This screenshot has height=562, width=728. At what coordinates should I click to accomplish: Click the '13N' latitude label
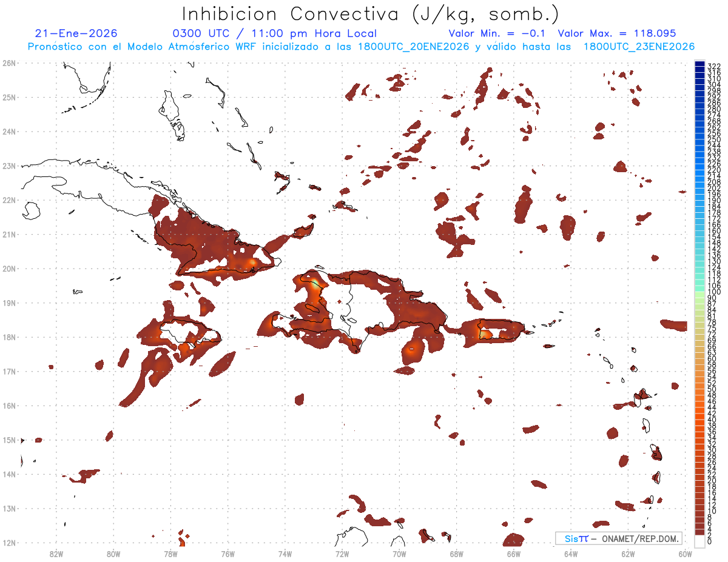pyautogui.click(x=9, y=509)
